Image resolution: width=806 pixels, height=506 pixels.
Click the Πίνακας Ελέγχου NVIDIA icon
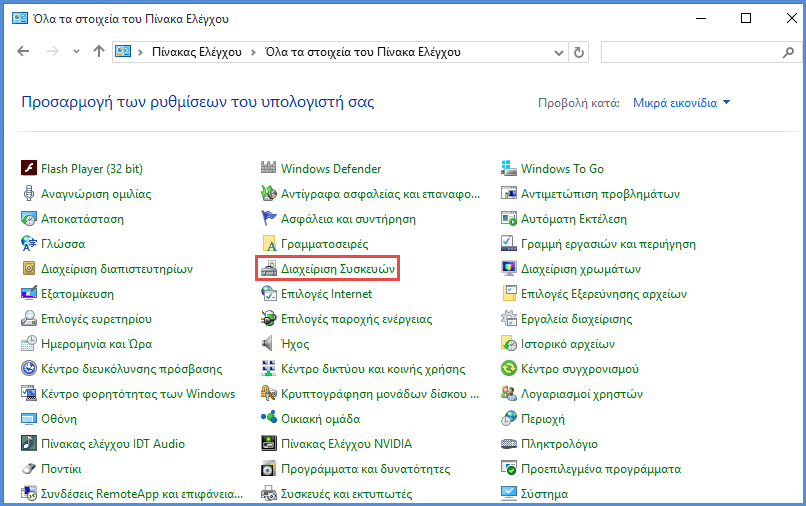[x=268, y=443]
